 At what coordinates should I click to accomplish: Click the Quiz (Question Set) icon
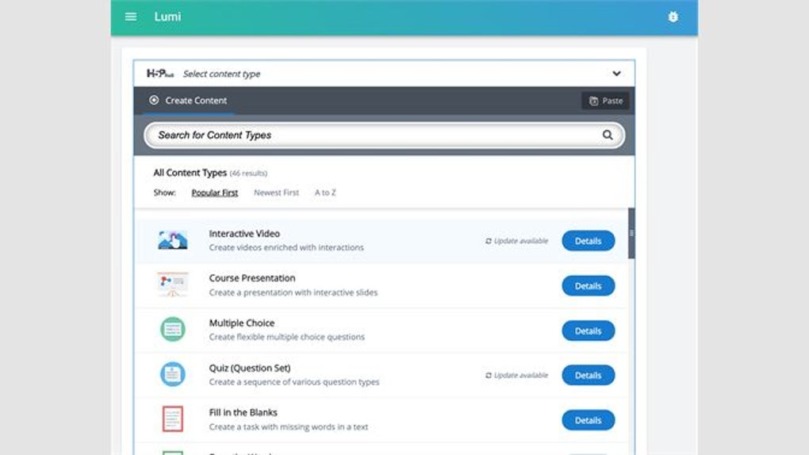click(x=173, y=374)
